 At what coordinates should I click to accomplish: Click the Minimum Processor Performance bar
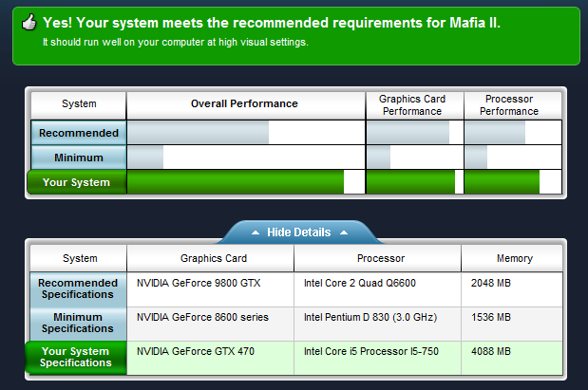[x=476, y=158]
